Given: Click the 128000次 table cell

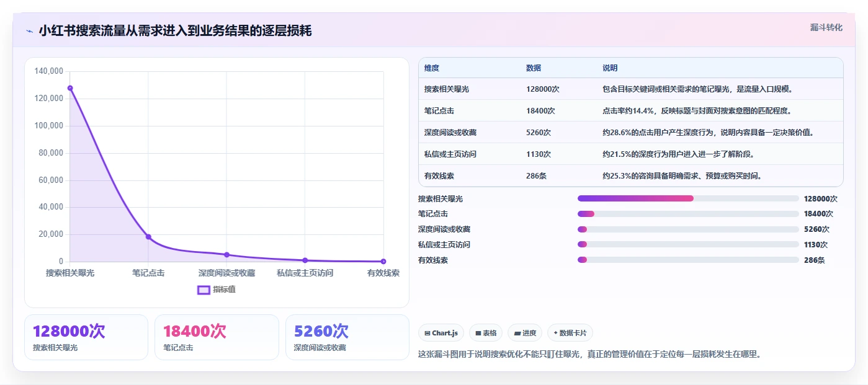Looking at the screenshot, I should tap(543, 89).
